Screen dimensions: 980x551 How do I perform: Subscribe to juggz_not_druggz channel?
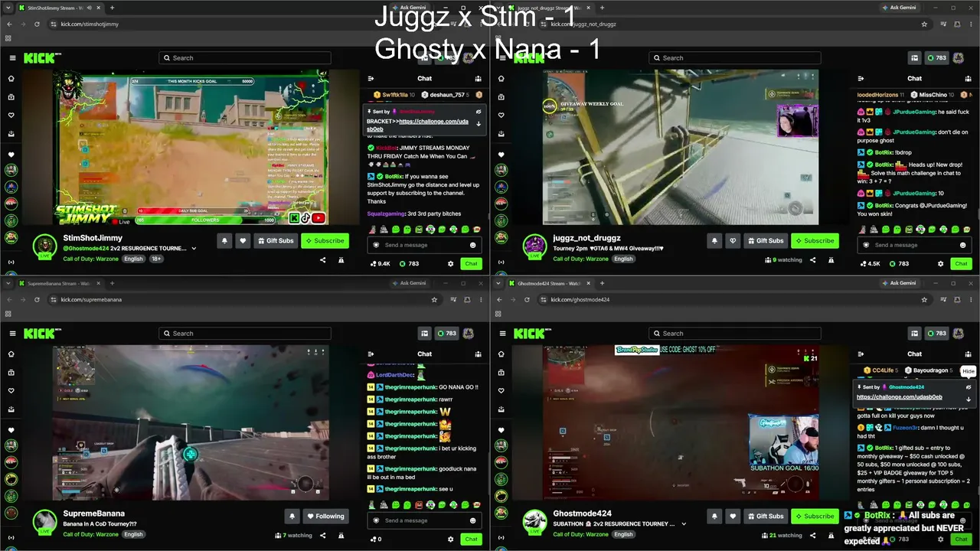point(815,240)
